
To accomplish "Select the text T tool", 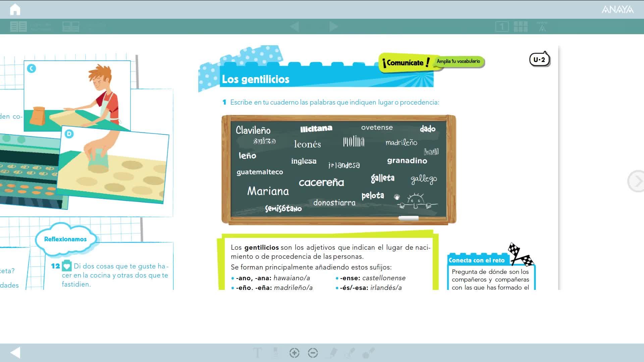I will [257, 353].
